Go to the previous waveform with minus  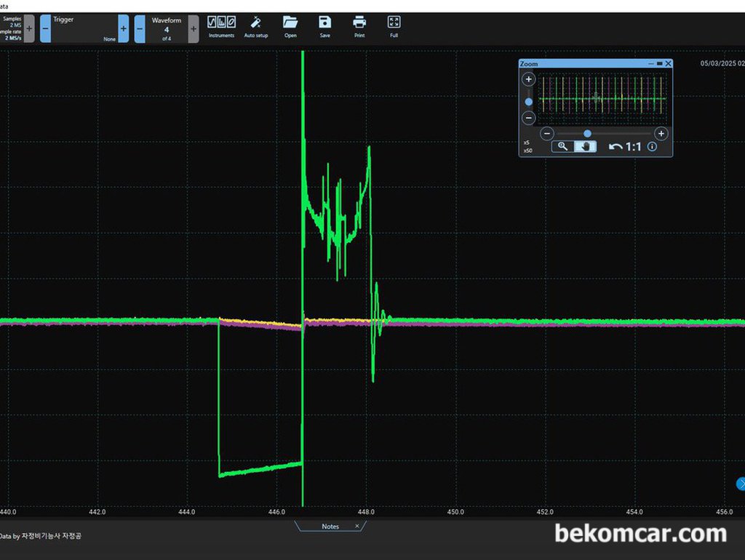tap(140, 29)
